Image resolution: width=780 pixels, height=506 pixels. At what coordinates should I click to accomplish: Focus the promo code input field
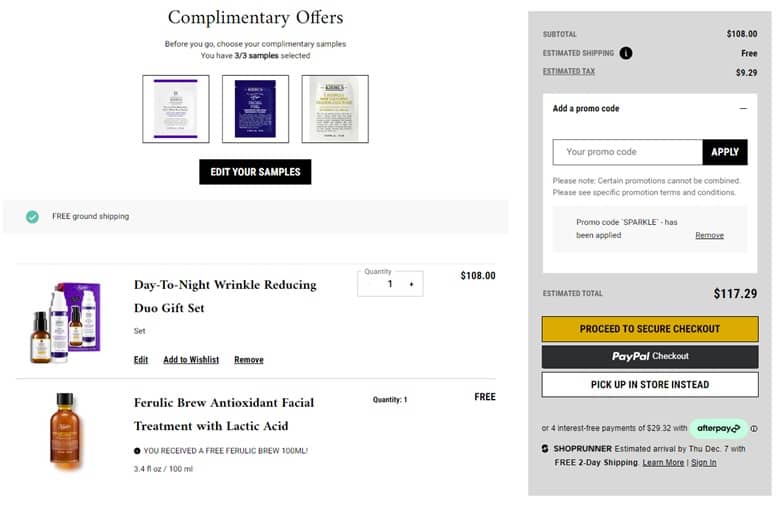(x=628, y=152)
